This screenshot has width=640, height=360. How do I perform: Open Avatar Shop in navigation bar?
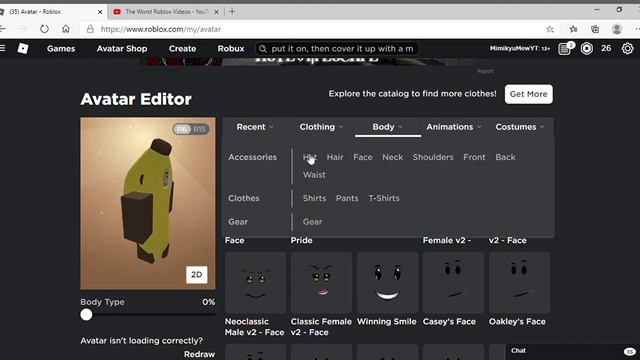coord(122,49)
